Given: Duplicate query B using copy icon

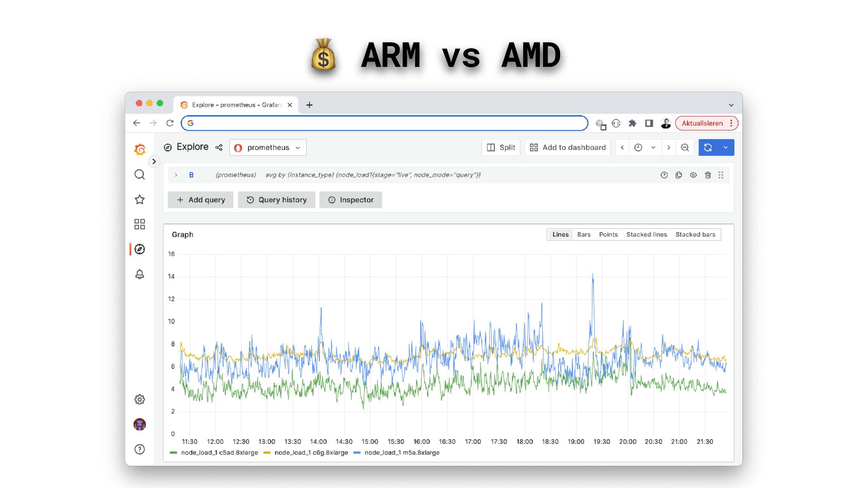Looking at the screenshot, I should [679, 175].
